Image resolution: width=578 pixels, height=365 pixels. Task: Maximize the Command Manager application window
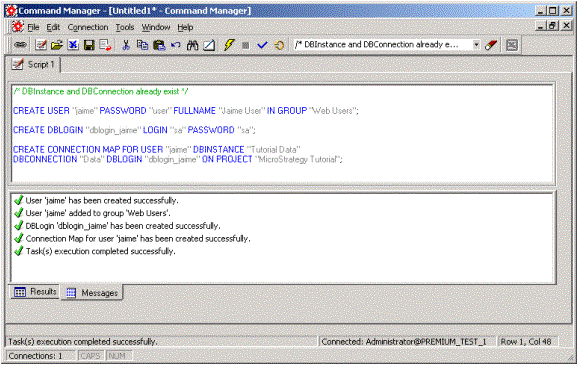552,11
